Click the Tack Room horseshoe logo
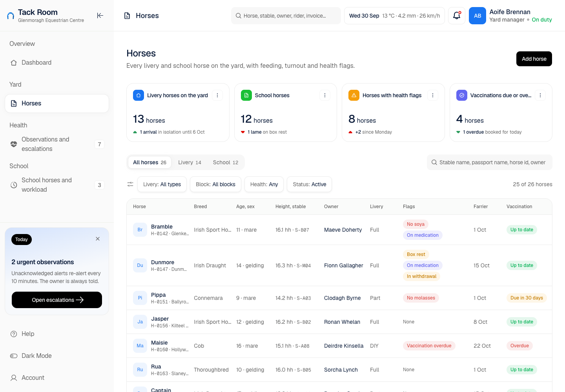 pos(11,16)
